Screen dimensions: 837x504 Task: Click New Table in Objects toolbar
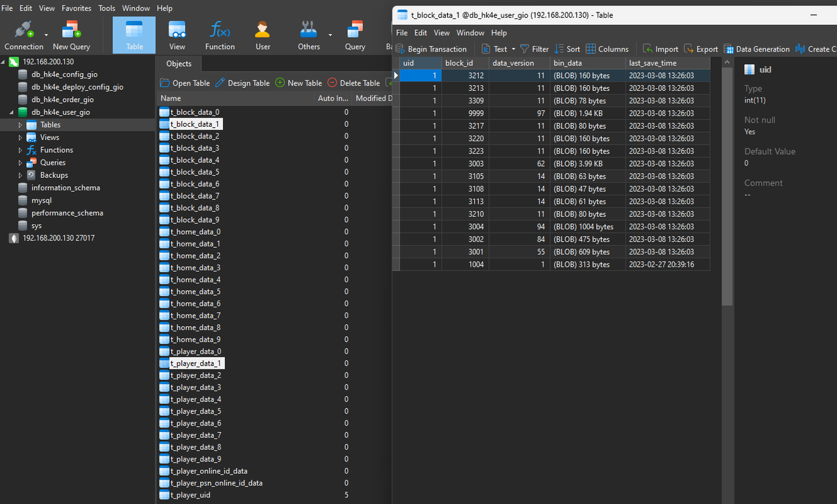click(x=298, y=83)
